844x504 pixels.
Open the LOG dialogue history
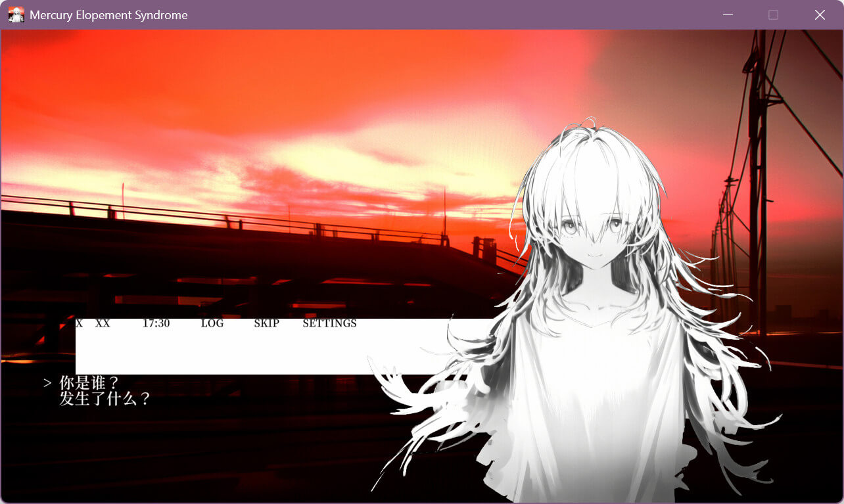pos(212,323)
